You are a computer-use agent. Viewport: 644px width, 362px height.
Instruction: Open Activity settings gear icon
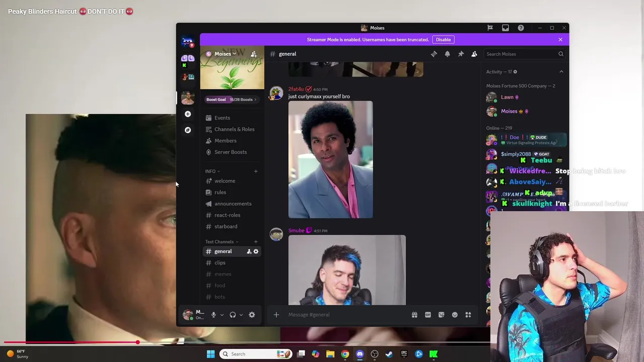pos(515,72)
